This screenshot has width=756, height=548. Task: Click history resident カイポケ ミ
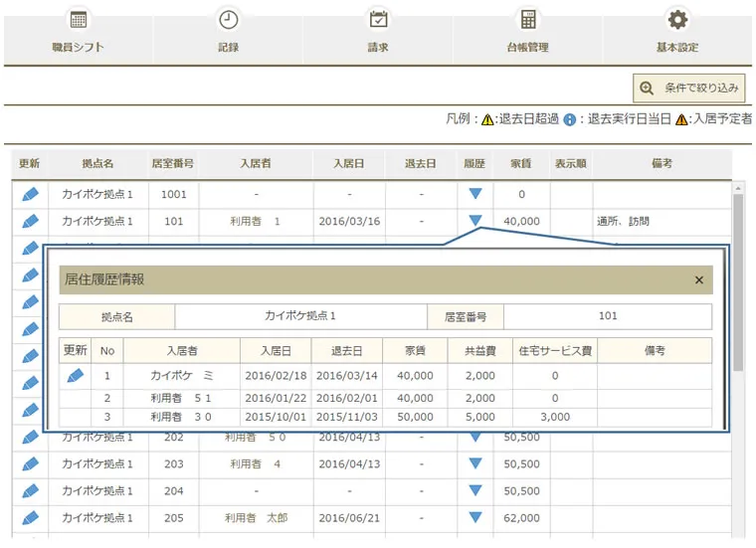pos(182,376)
